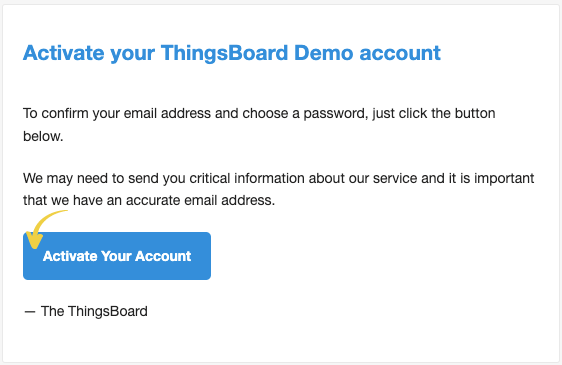Click the yellow curved arrow annotation

pyautogui.click(x=45, y=229)
